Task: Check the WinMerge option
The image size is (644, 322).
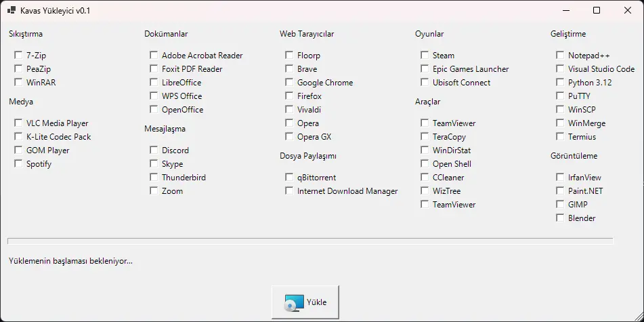Action: pyautogui.click(x=560, y=123)
